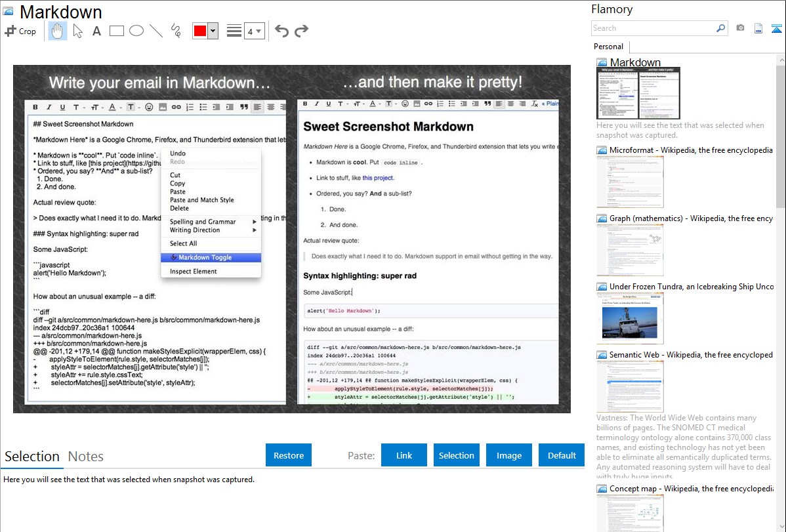Click the snapshot list scroll-up arrow

pos(781,60)
